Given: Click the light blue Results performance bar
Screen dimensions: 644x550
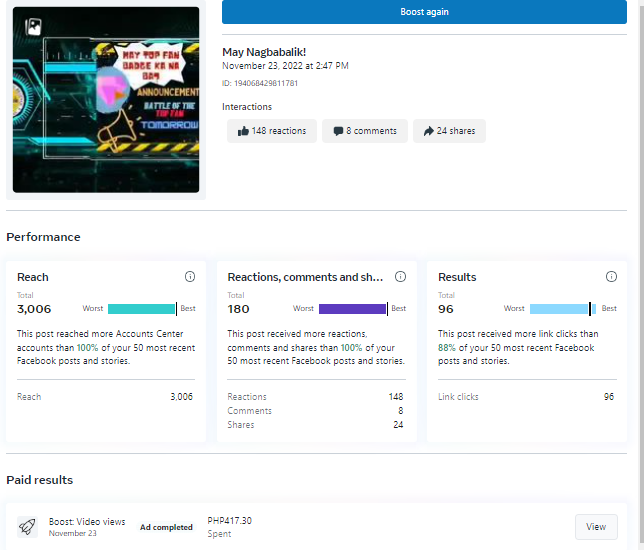Looking at the screenshot, I should [x=563, y=309].
